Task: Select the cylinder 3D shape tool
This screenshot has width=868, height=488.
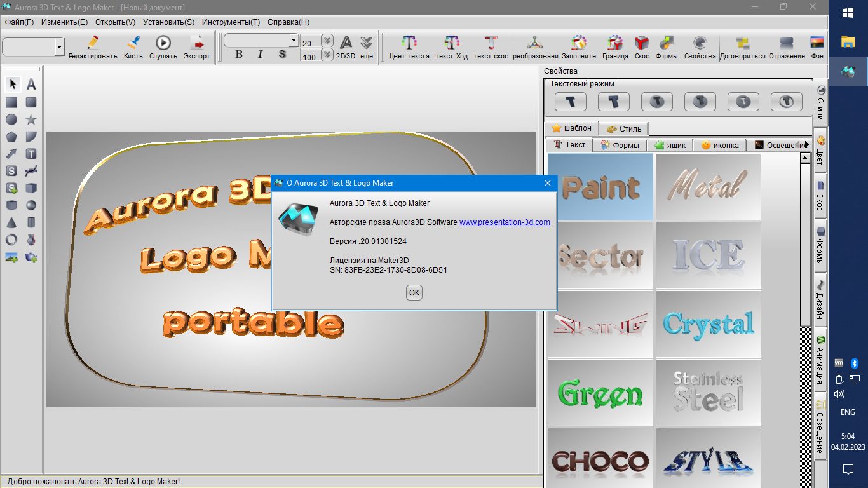Action: pos(31,222)
